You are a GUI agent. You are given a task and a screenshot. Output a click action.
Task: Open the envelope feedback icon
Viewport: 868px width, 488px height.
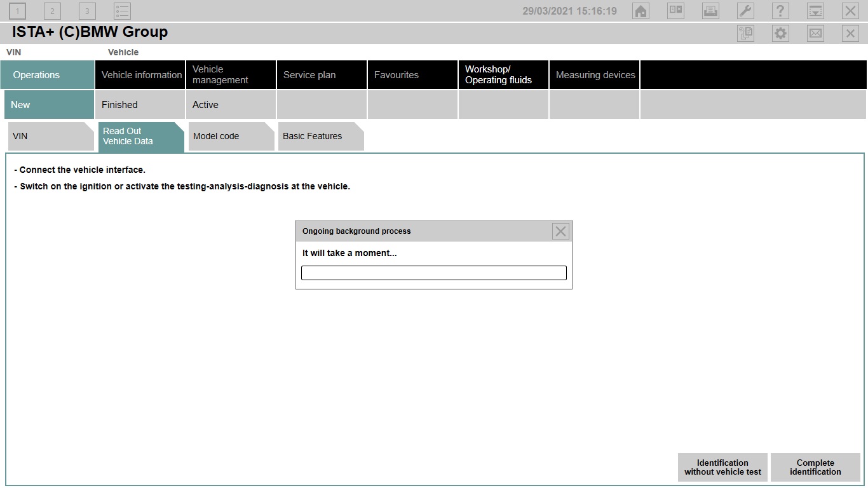coord(815,34)
